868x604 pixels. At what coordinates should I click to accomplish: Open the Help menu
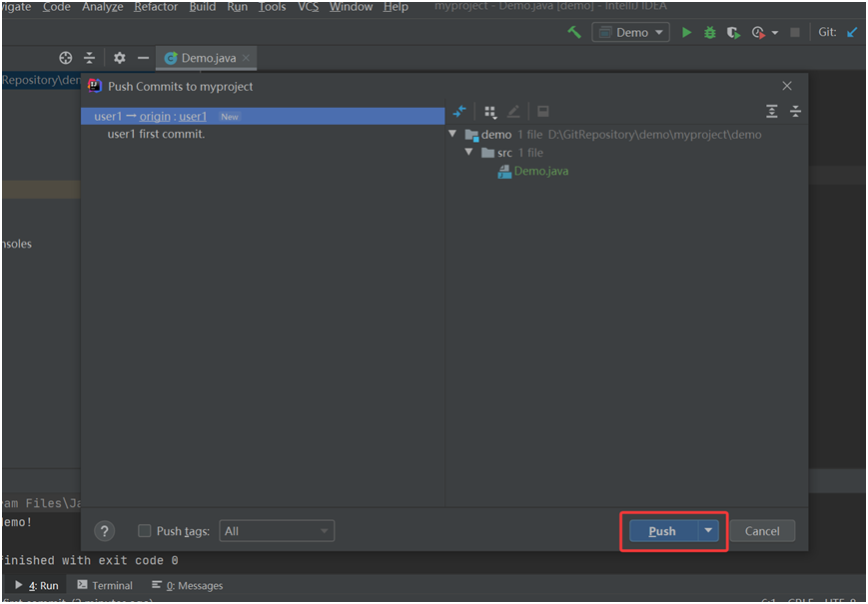tap(396, 7)
